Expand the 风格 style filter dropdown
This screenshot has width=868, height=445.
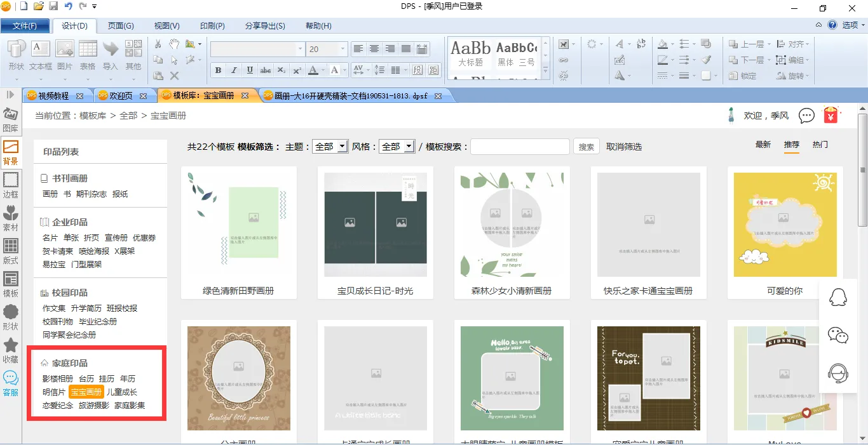(409, 147)
